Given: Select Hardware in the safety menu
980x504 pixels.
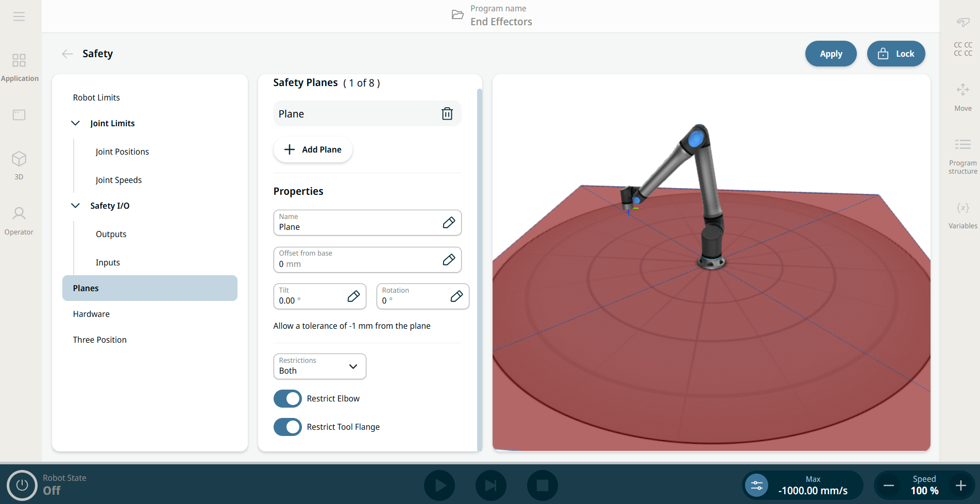Looking at the screenshot, I should [x=91, y=314].
